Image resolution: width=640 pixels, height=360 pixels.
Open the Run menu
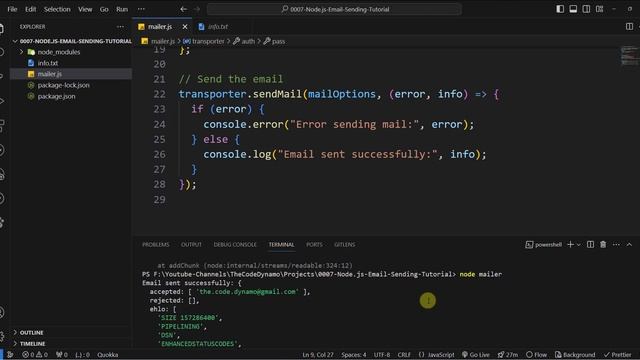pos(122,9)
